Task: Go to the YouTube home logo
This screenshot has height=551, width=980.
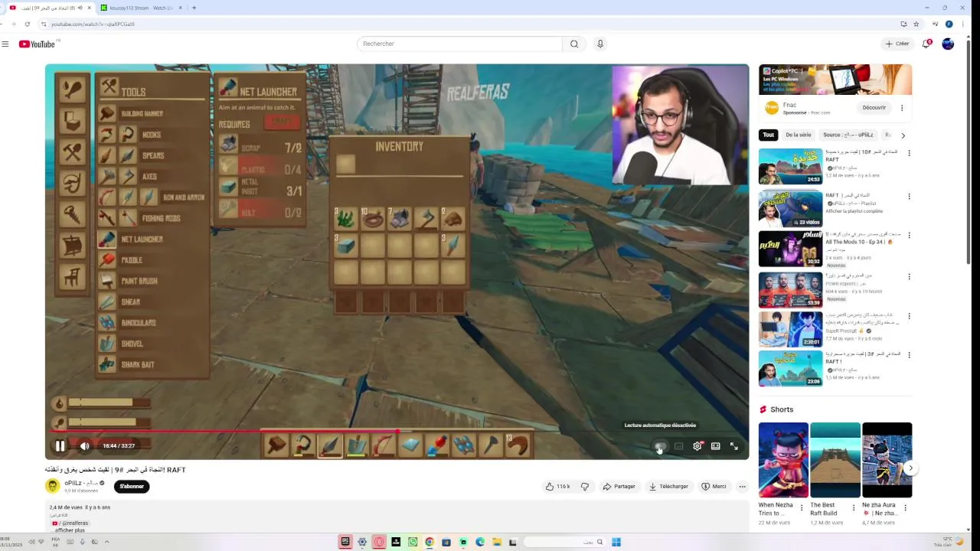Action: pos(37,44)
